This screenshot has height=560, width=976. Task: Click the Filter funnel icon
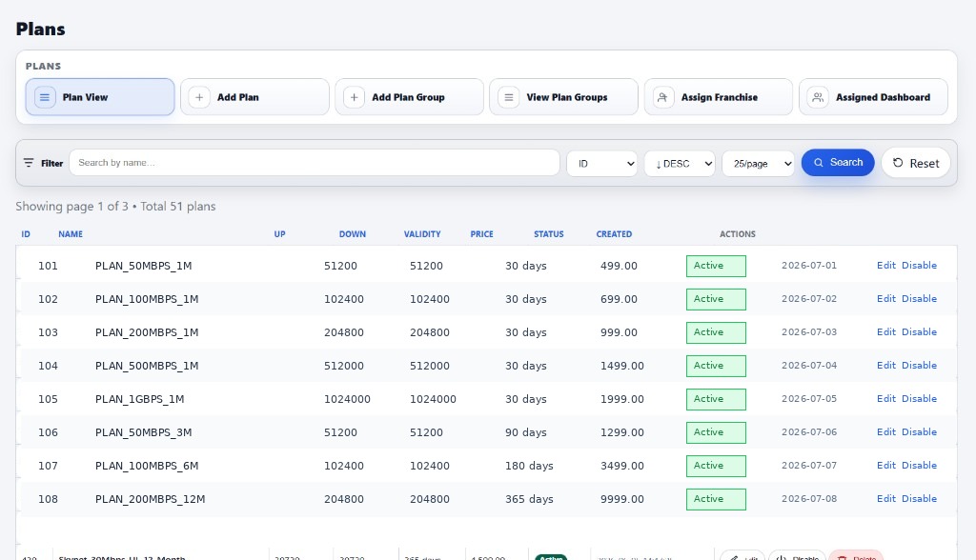[x=29, y=163]
